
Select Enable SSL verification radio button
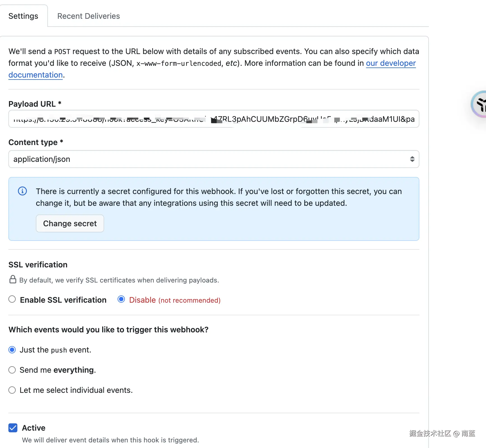point(12,299)
